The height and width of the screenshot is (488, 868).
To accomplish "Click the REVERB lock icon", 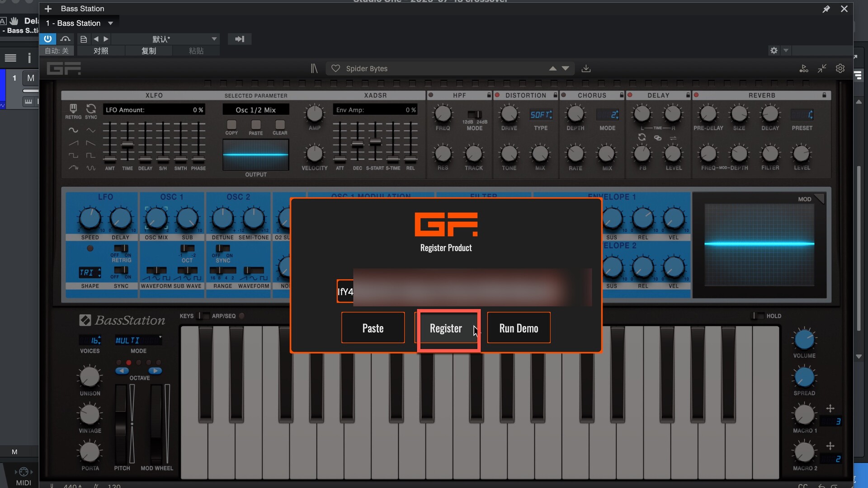I will pos(824,95).
